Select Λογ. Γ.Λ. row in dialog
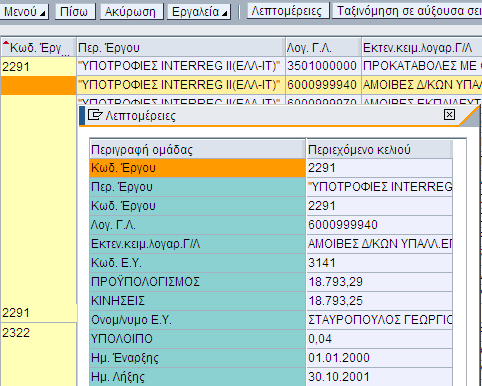Image resolution: width=482 pixels, height=386 pixels. (x=198, y=225)
